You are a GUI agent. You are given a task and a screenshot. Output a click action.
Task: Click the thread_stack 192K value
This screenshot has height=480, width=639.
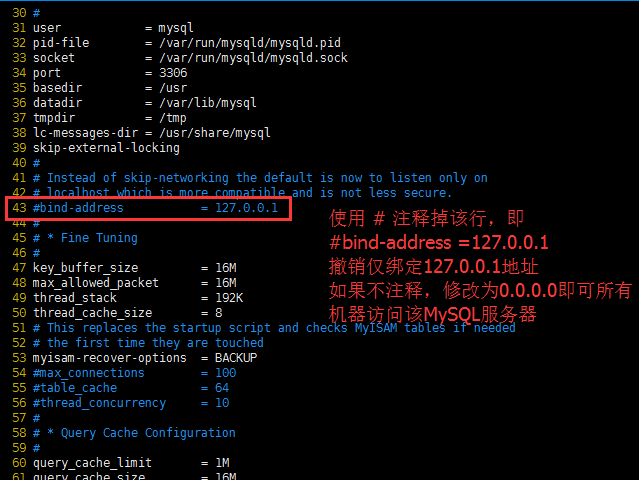tap(229, 298)
